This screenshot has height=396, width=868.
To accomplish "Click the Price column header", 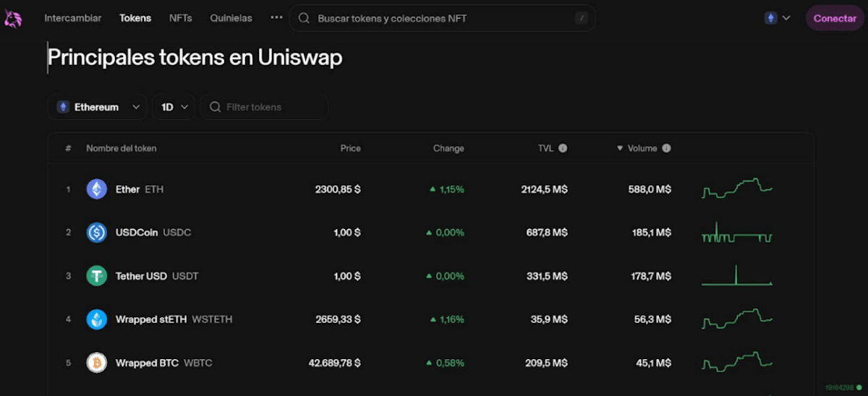I will pos(351,148).
